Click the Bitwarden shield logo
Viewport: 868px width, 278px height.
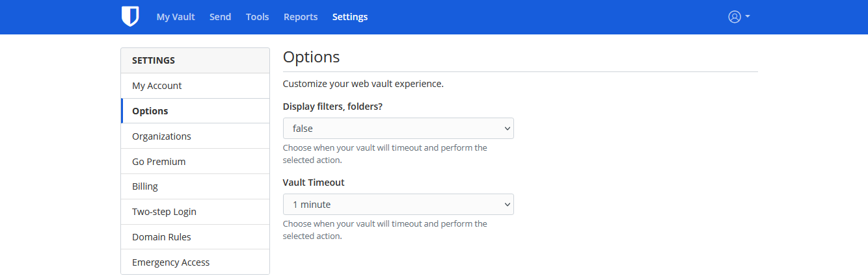pyautogui.click(x=130, y=17)
